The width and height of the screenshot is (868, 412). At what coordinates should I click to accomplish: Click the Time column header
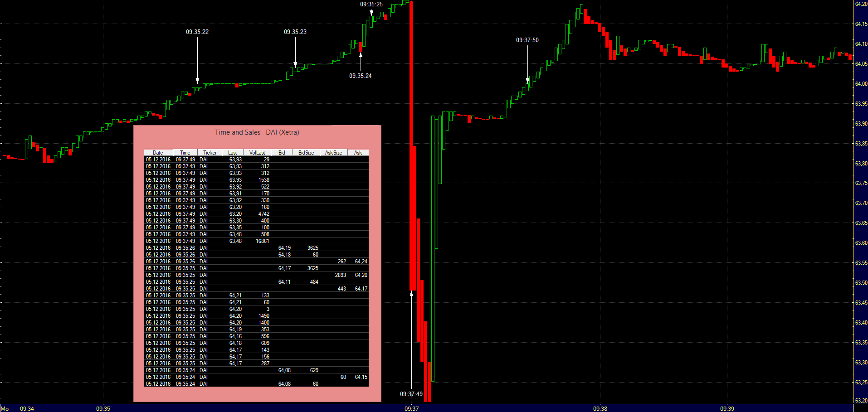[x=185, y=153]
